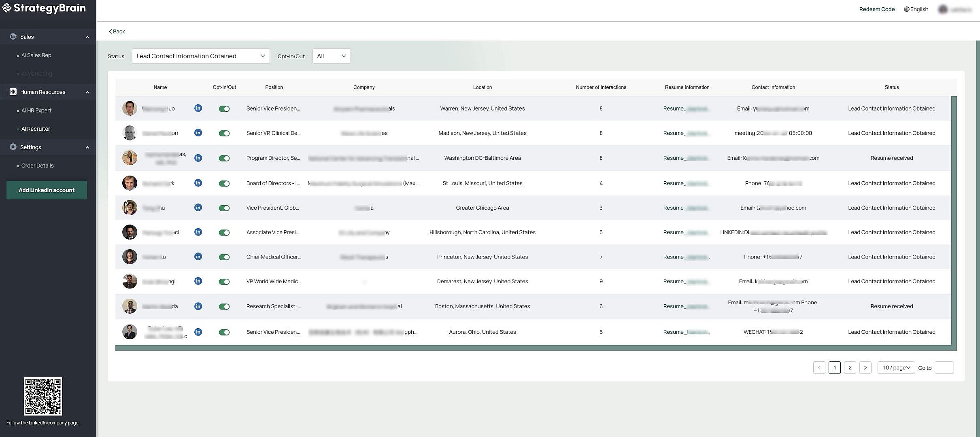Open LinkedIn icon for Warren, New Jersey lead
This screenshot has height=437, width=980.
pos(198,108)
